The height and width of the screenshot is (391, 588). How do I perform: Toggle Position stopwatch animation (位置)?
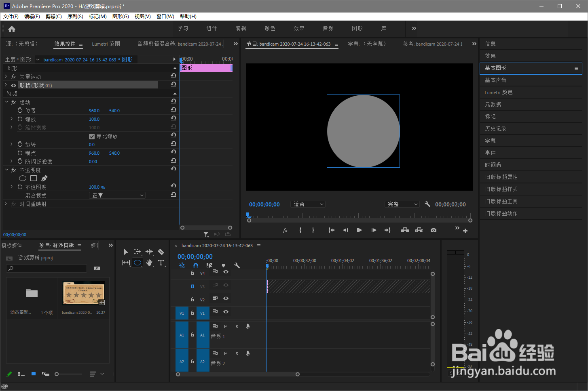[20, 110]
